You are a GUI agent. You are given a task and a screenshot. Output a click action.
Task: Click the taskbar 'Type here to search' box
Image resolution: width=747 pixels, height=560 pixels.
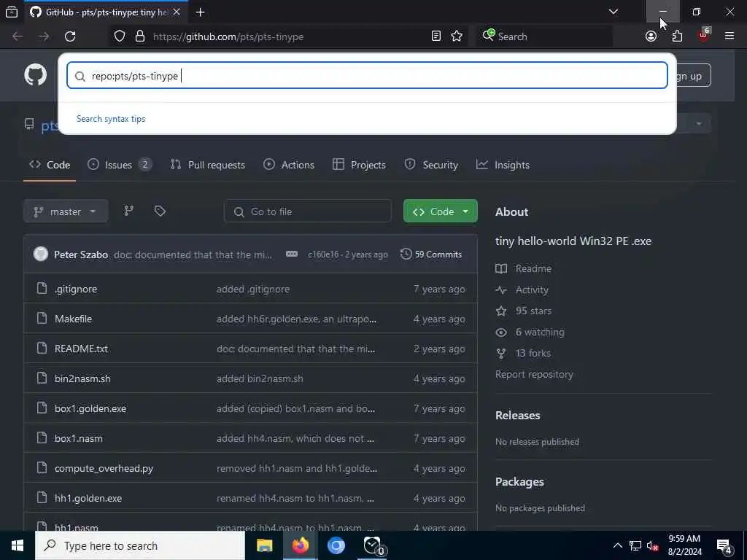140,545
